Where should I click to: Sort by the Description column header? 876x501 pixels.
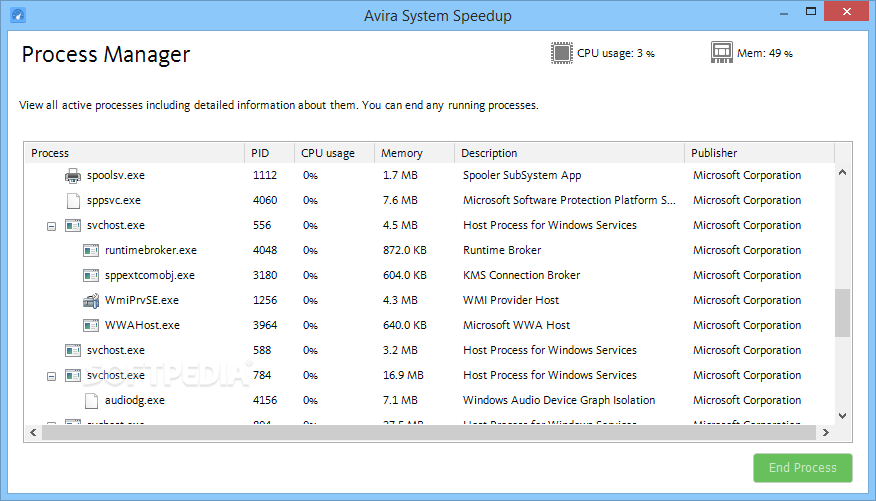click(569, 153)
